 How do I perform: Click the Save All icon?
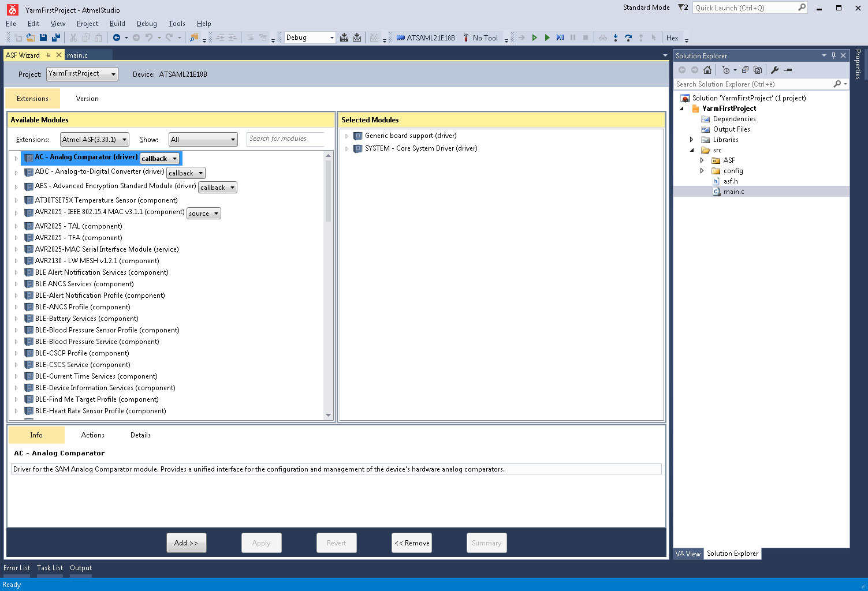[x=56, y=38]
